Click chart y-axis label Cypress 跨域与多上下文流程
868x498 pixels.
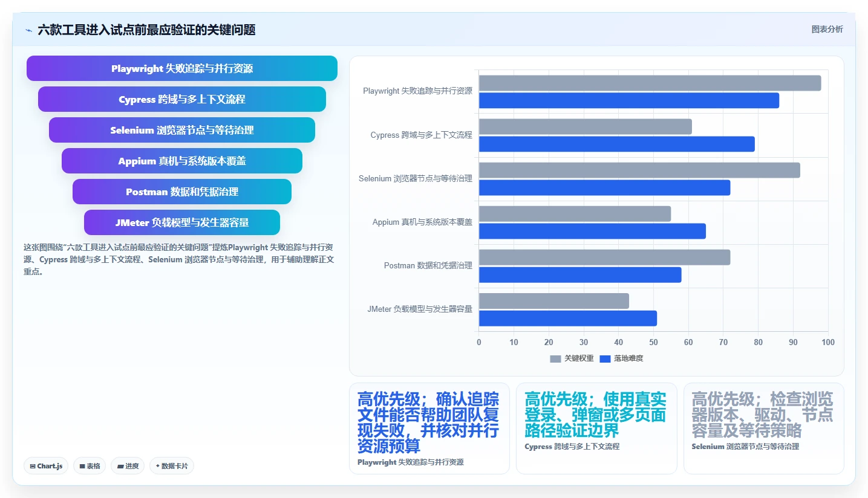tap(421, 135)
